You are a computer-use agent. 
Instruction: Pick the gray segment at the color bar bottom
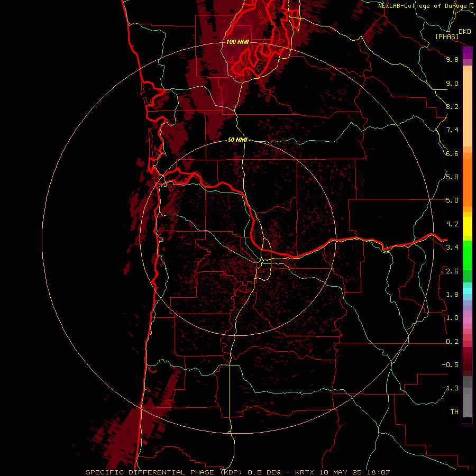(467, 404)
